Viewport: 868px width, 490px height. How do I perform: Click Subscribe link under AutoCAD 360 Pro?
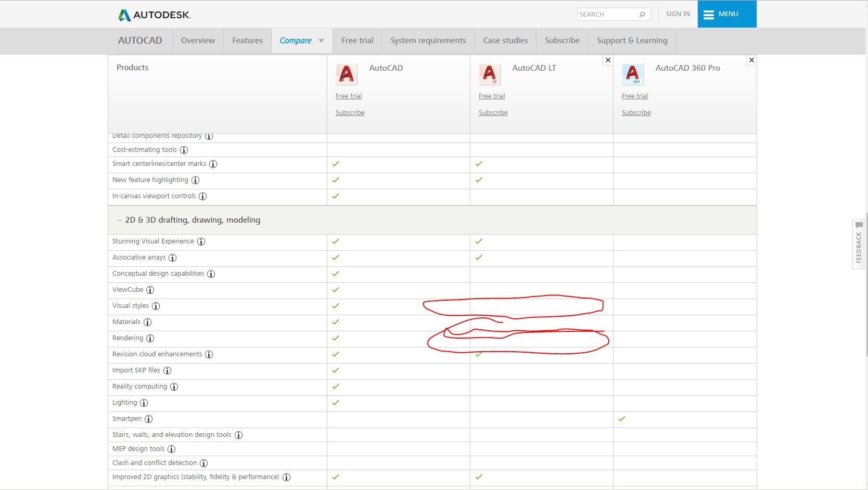[x=636, y=113]
